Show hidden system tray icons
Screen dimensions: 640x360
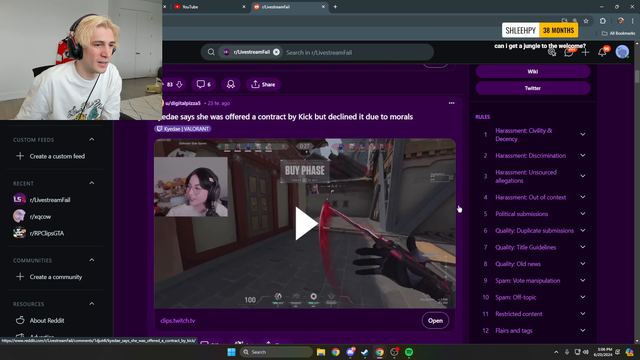(556, 352)
